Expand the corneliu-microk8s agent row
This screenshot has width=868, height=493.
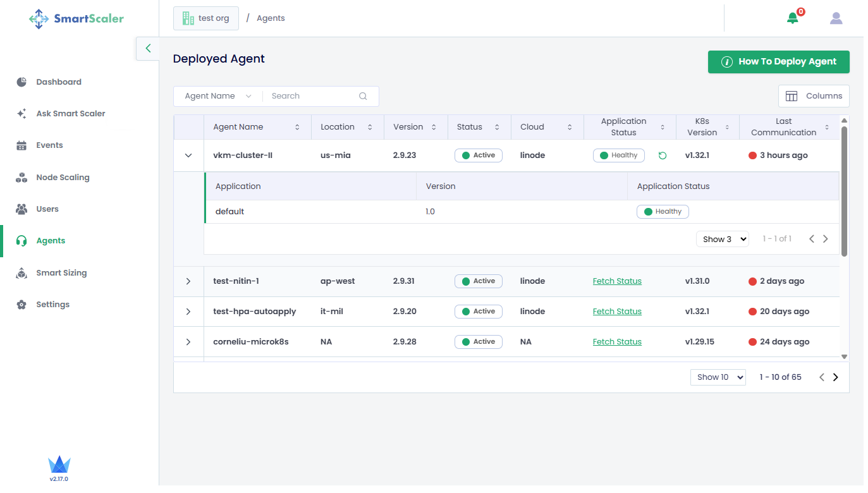188,342
